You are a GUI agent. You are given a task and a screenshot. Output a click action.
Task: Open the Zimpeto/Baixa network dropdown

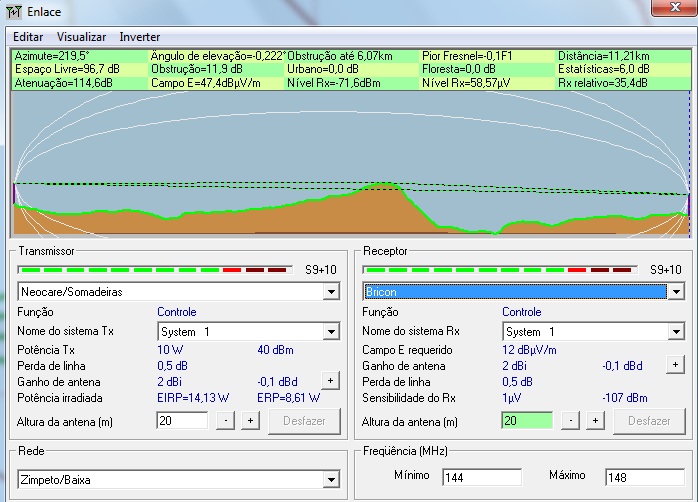(331, 480)
